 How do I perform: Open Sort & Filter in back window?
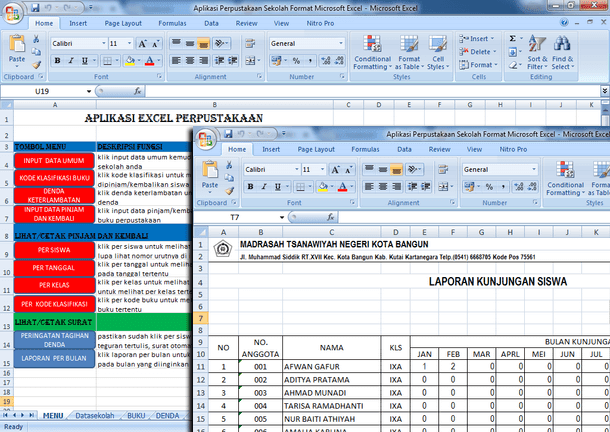(x=537, y=53)
